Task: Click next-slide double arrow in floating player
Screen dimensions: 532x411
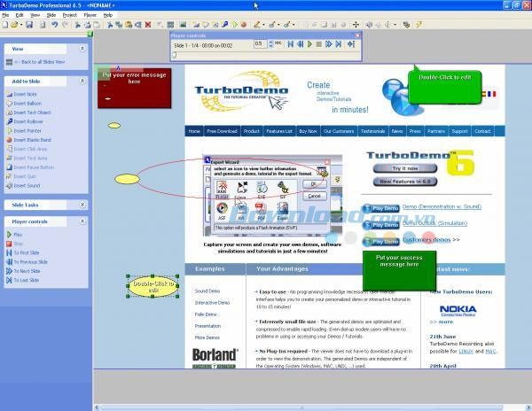Action: click(x=328, y=44)
